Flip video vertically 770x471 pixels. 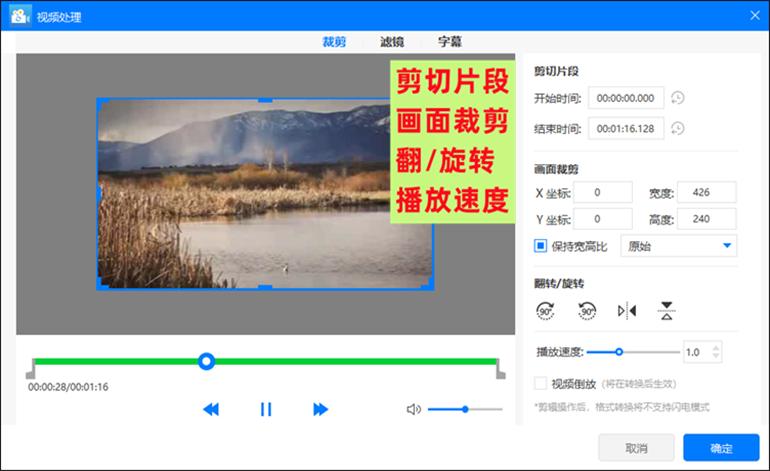pyautogui.click(x=666, y=311)
